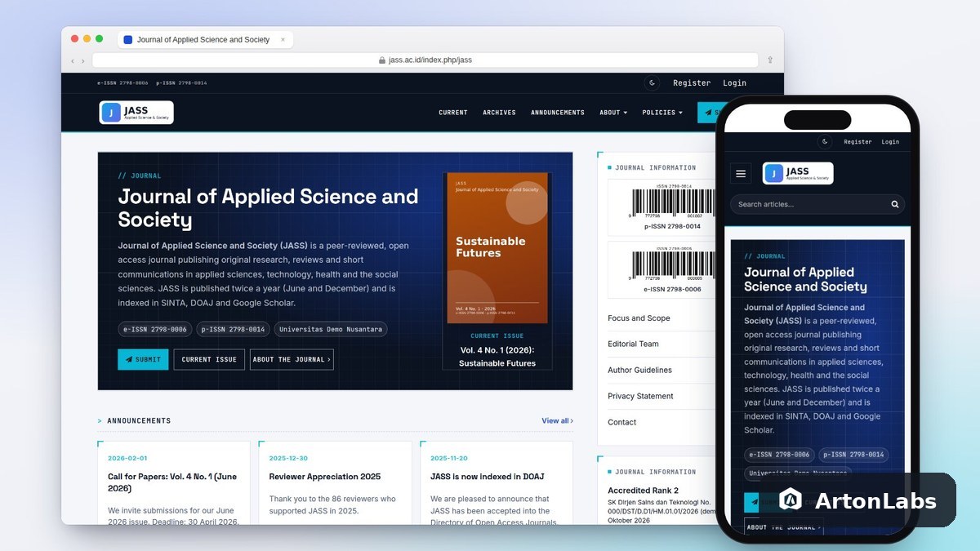This screenshot has width=980, height=551.
Task: Open JASS is now indexed in DOAJ announcement
Action: click(488, 477)
